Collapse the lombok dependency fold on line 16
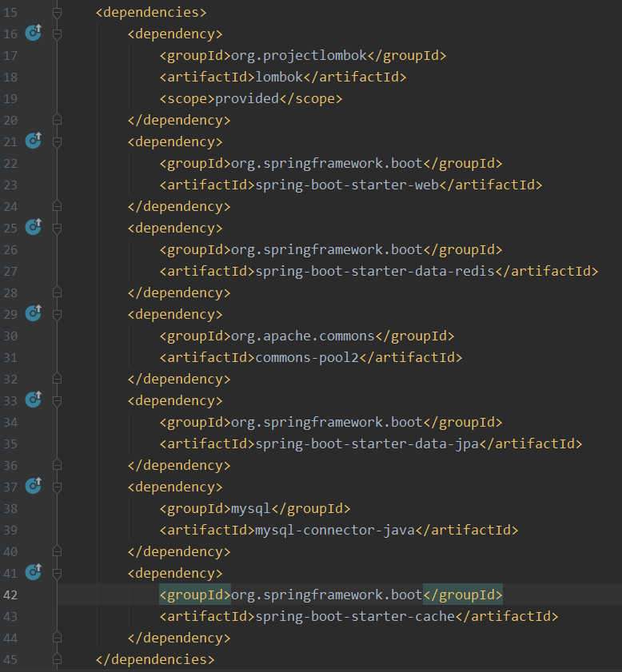 pyautogui.click(x=57, y=34)
